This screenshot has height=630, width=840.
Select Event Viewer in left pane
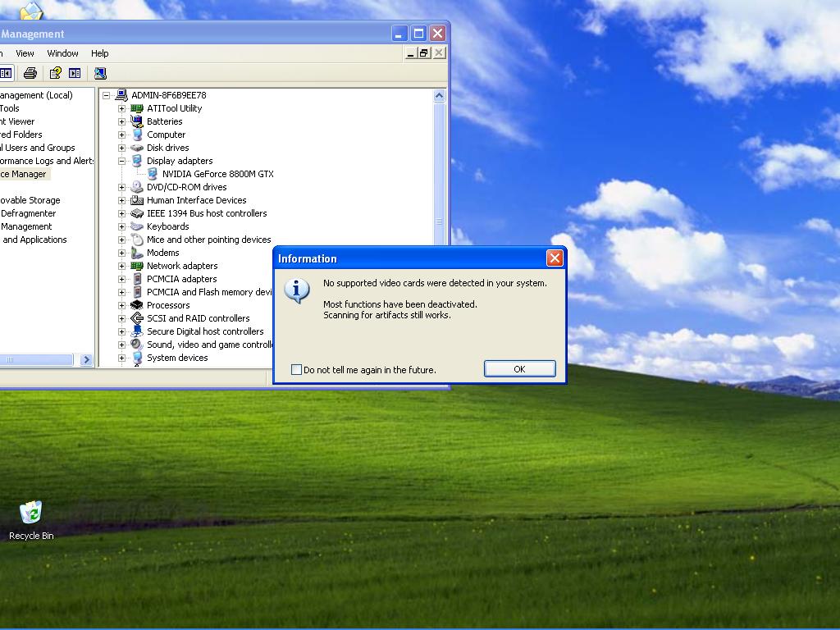pos(17,121)
